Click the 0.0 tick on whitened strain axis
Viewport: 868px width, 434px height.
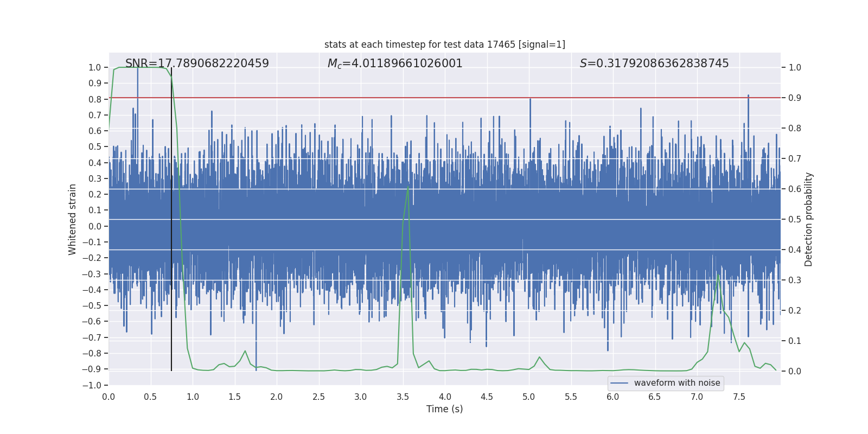tap(95, 226)
